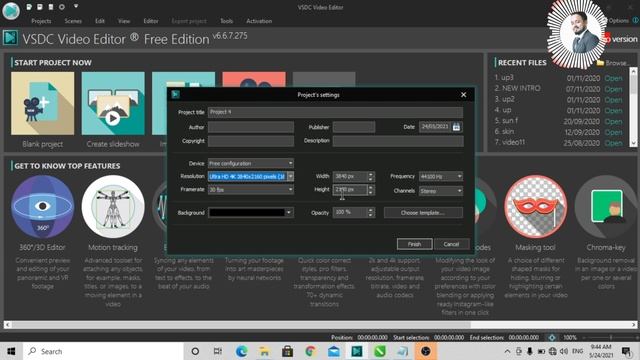Click the Cancel button
This screenshot has width=640, height=360.
tap(451, 244)
